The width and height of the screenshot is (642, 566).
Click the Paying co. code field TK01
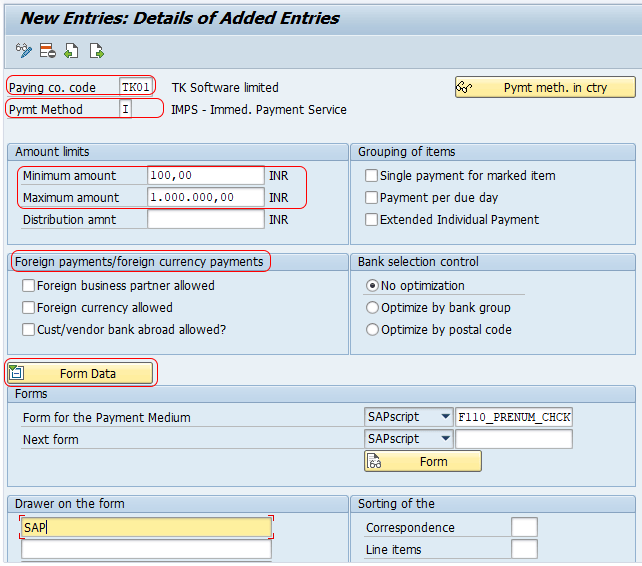pos(136,87)
